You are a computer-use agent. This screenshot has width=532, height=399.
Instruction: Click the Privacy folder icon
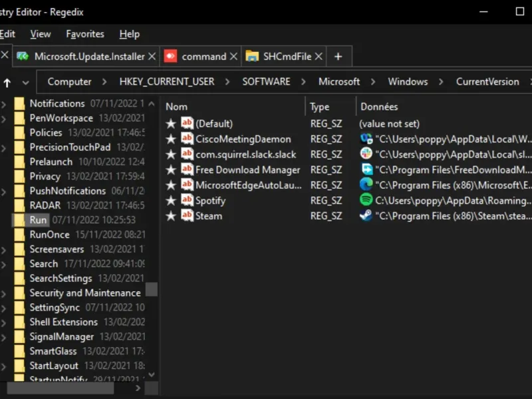tap(19, 176)
